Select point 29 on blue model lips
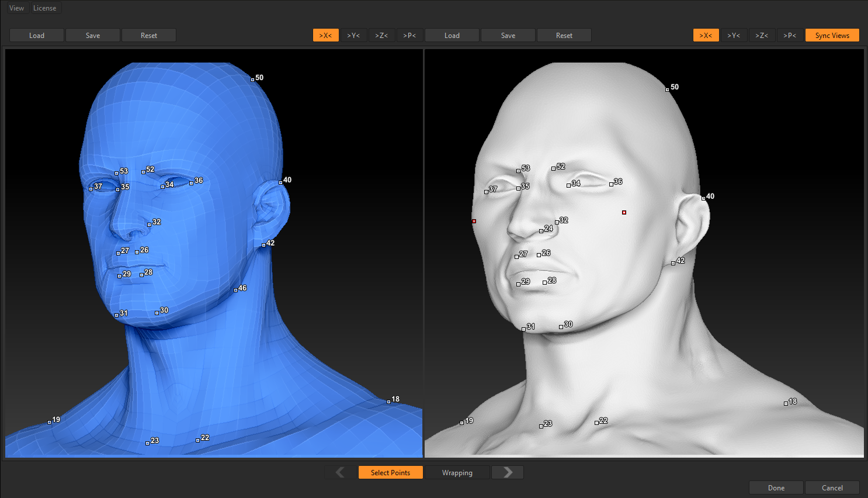The image size is (868, 498). pos(119,276)
